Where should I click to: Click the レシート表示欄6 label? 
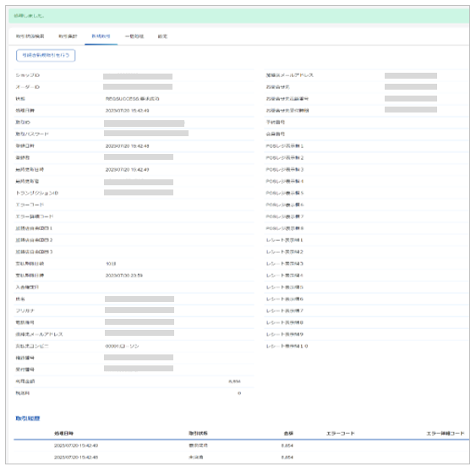[x=285, y=299]
